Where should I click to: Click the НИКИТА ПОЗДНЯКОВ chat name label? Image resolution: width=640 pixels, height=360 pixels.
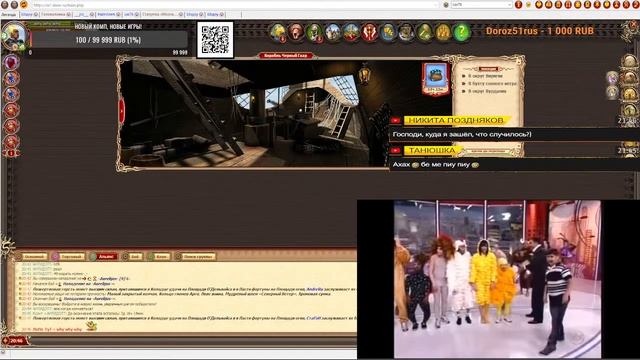tap(456, 120)
